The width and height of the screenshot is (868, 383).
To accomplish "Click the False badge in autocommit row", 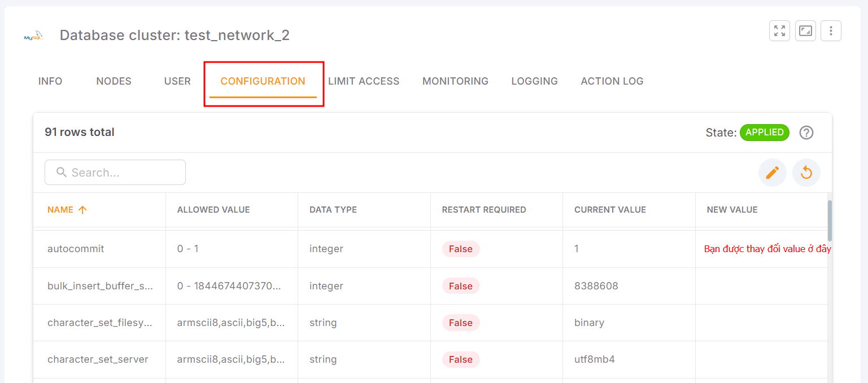I will [x=461, y=249].
